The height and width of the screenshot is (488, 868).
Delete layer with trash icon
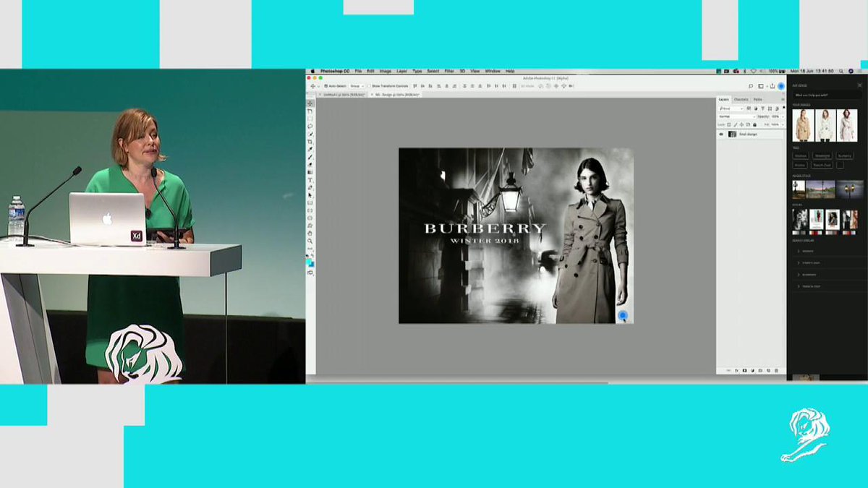(x=776, y=371)
